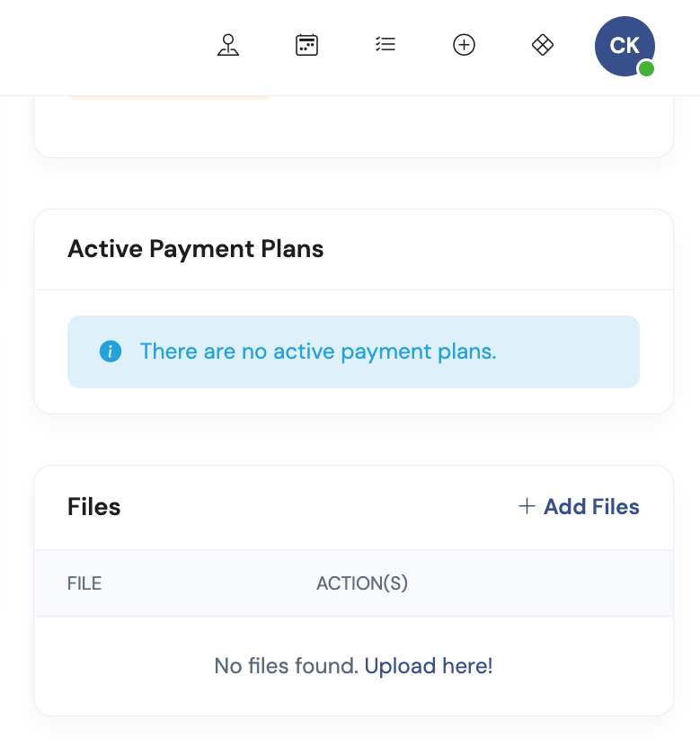
Task: Click the no active payment plans notice
Action: pyautogui.click(x=353, y=352)
